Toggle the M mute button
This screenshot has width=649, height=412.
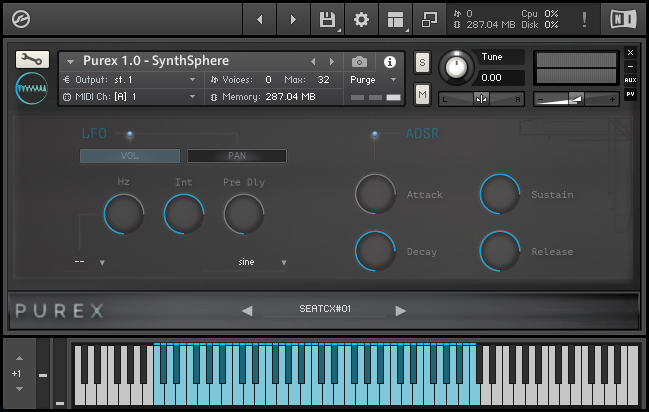coord(422,95)
